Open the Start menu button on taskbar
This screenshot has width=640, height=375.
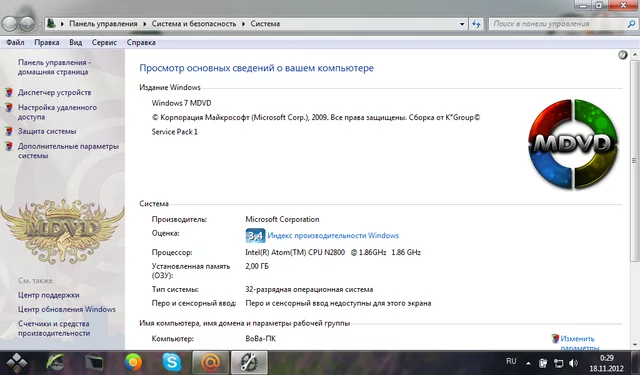(17, 362)
